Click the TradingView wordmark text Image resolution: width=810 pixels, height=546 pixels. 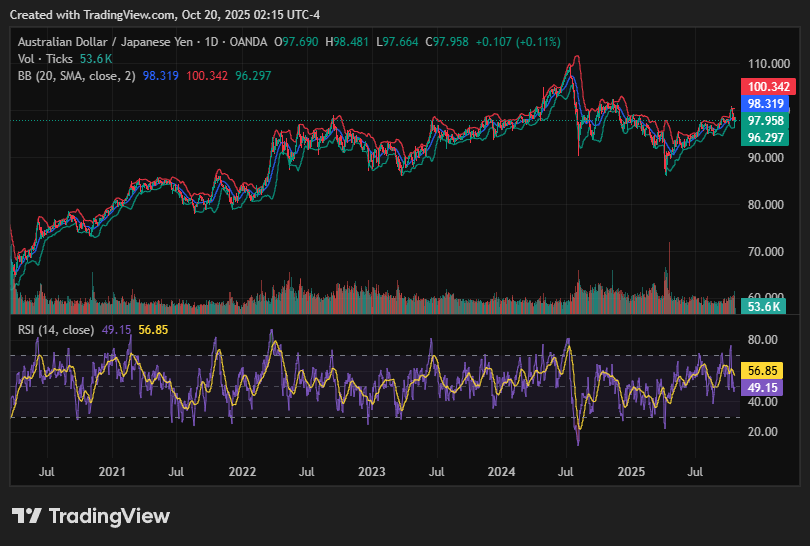[x=109, y=516]
